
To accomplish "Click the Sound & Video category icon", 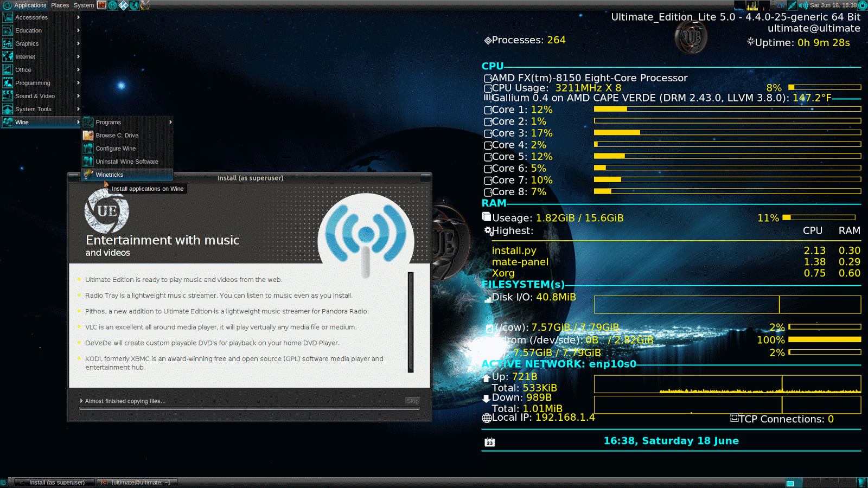I will pyautogui.click(x=8, y=95).
